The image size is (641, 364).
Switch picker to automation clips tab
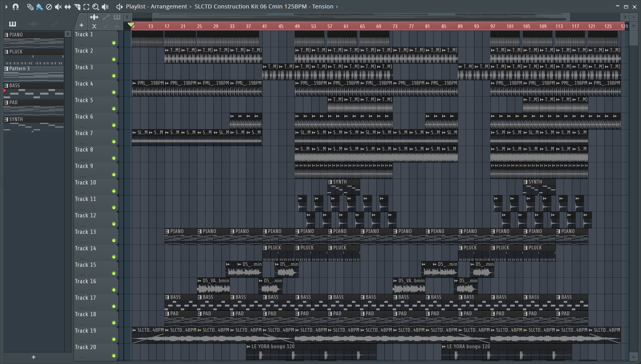(x=55, y=24)
